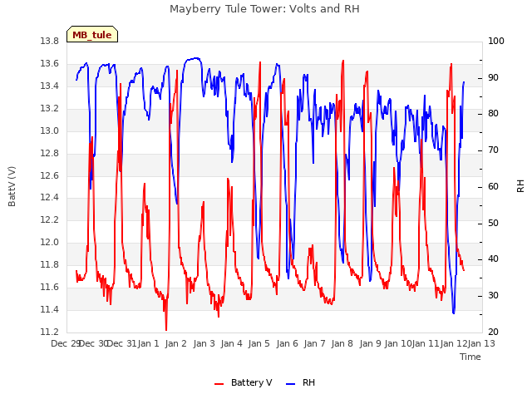Image resolution: width=532 pixels, height=399 pixels.
Task: Click the 13.6 voltage tick label
Action: (50, 63)
